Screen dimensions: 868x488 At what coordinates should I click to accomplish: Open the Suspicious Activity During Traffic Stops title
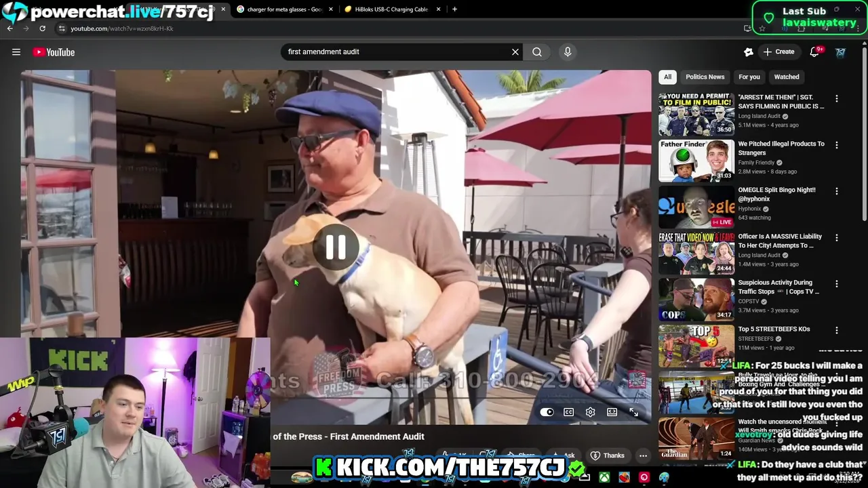pyautogui.click(x=778, y=287)
